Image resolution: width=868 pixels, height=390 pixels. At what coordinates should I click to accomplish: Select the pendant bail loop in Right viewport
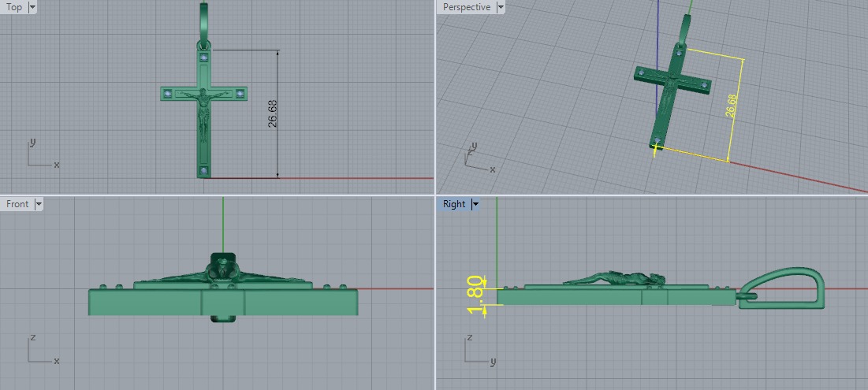point(781,288)
